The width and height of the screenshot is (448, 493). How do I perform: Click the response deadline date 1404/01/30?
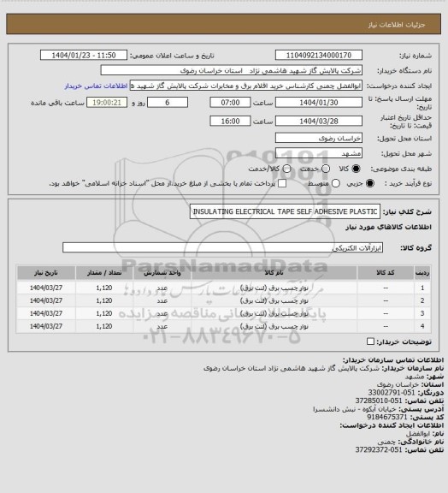click(319, 103)
